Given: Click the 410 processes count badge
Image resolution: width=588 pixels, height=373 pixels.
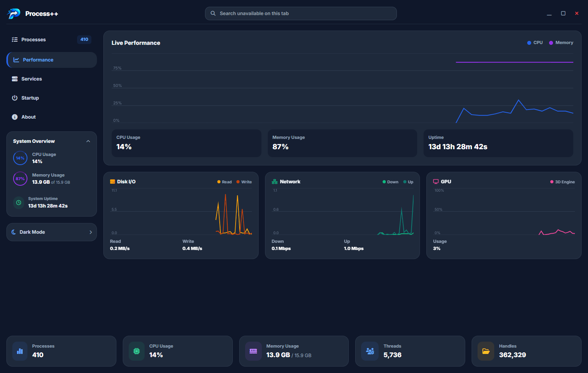Looking at the screenshot, I should pyautogui.click(x=84, y=40).
